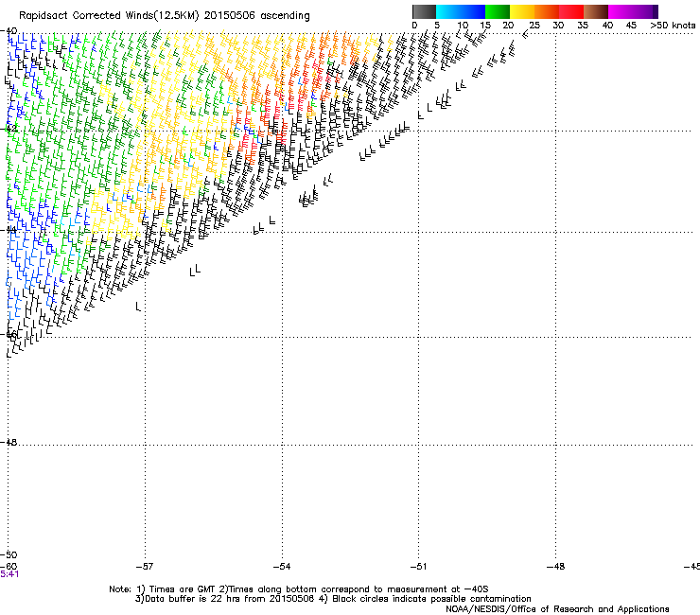The width and height of the screenshot is (700, 615).
Task: Click the cyan-blue 5-15 knots legend swatch
Action: tap(461, 11)
